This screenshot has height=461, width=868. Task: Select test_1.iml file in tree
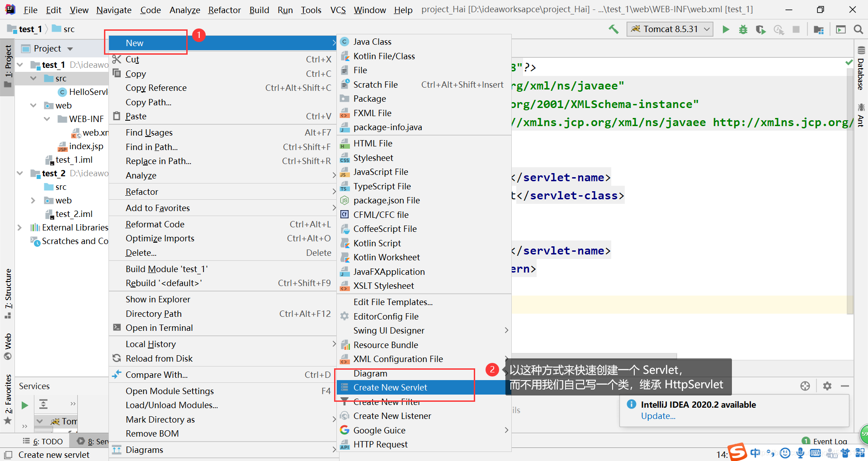click(69, 160)
